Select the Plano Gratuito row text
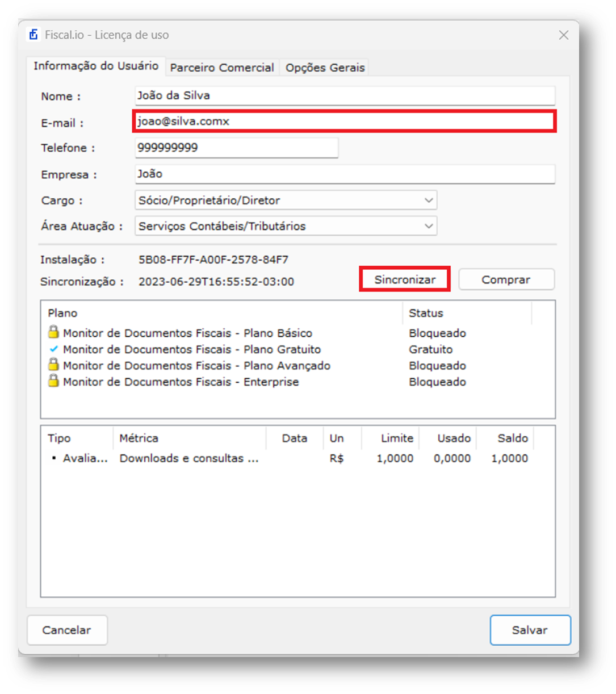616x694 pixels. (x=192, y=349)
